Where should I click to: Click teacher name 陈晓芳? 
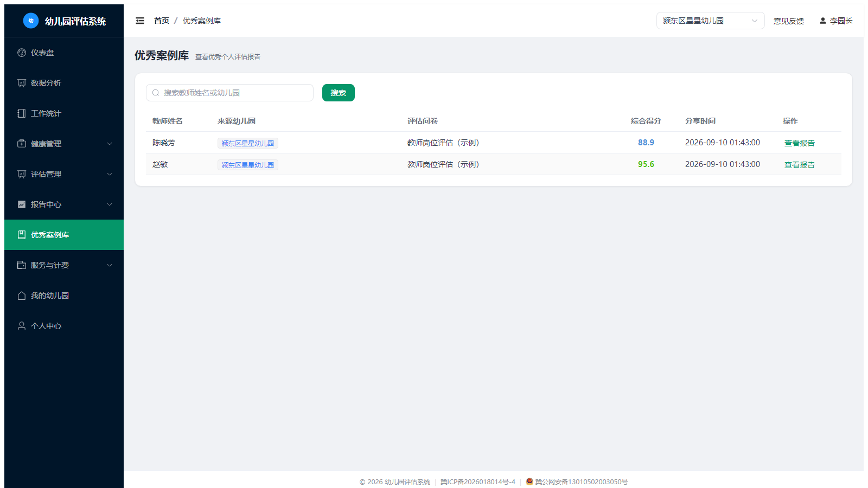pos(164,143)
